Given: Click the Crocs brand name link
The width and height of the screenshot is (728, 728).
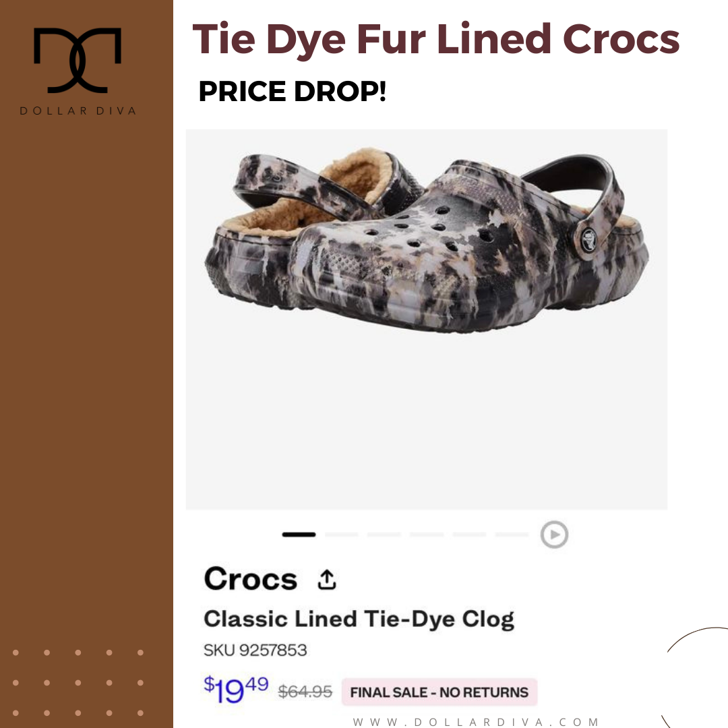Looking at the screenshot, I should coord(251,579).
